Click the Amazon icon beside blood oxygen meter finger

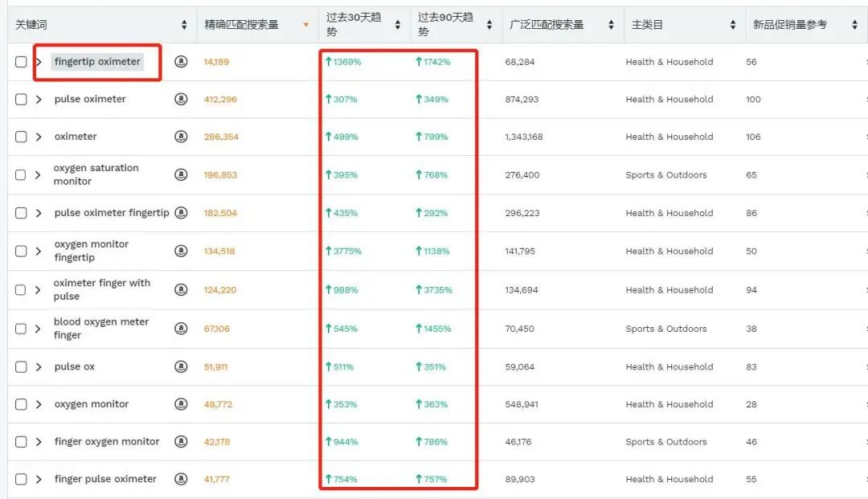(181, 328)
